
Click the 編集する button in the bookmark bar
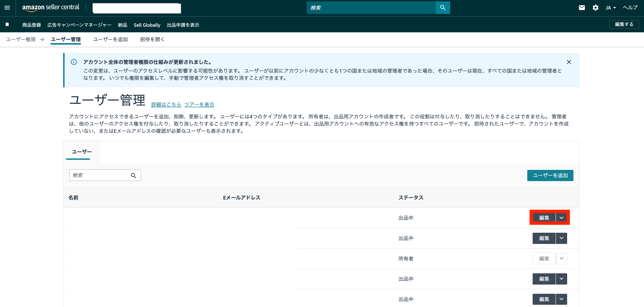coord(624,24)
